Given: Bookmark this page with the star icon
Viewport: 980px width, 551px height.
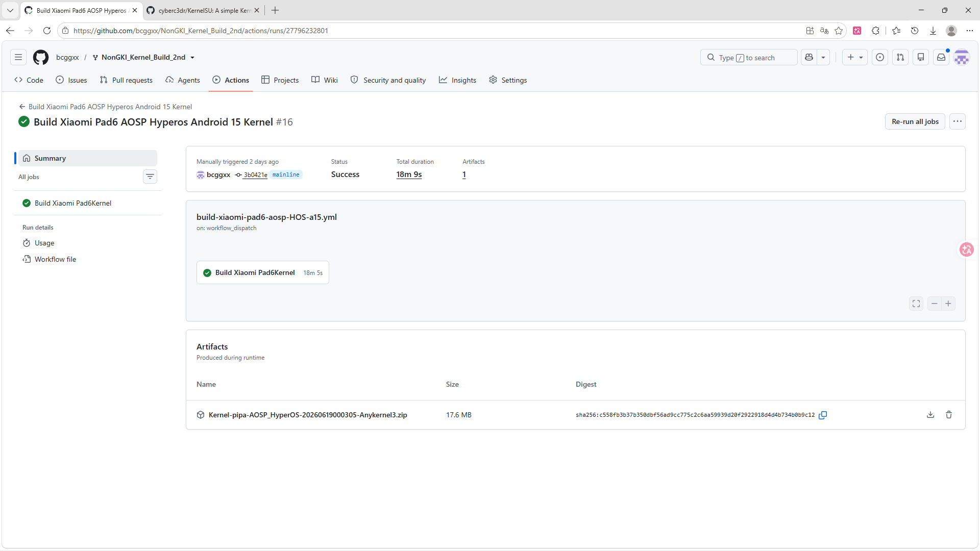Looking at the screenshot, I should [x=839, y=31].
